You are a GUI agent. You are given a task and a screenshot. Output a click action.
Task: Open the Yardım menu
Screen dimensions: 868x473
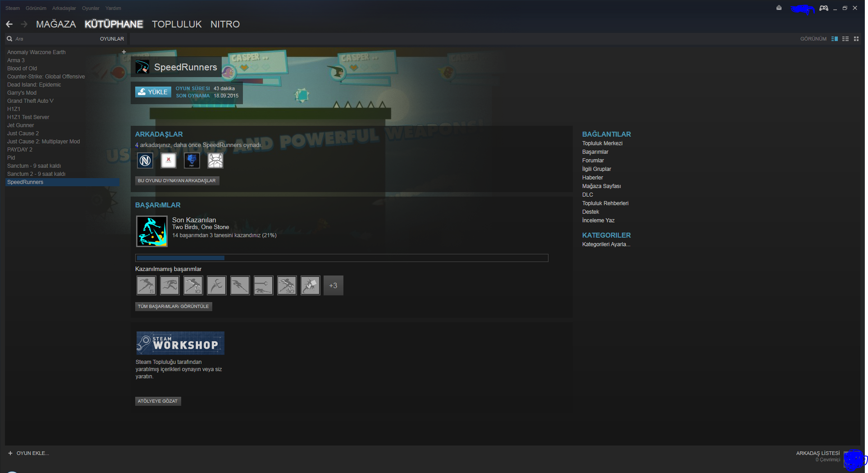(x=113, y=8)
